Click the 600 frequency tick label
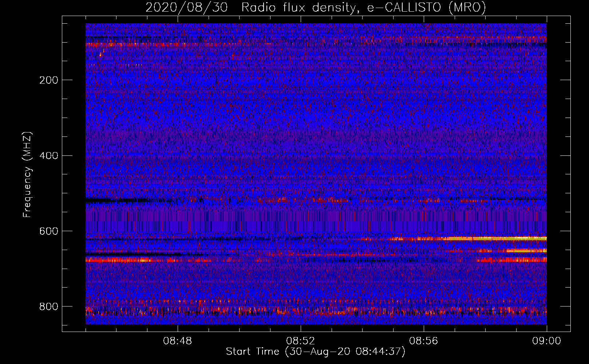 tap(48, 232)
